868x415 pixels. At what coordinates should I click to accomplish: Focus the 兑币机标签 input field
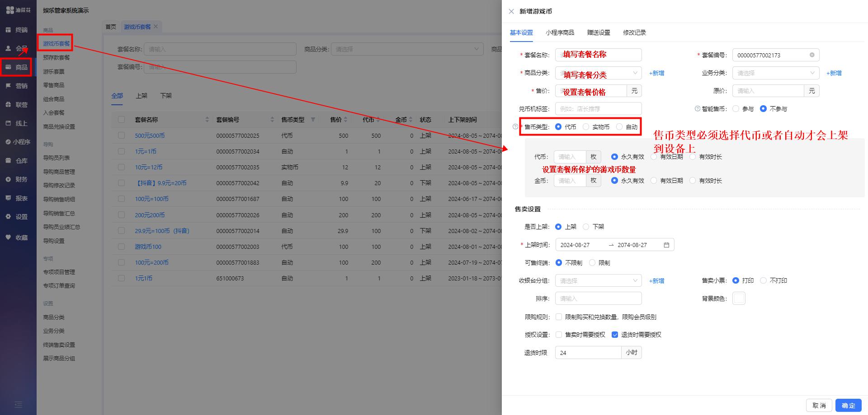coord(599,109)
